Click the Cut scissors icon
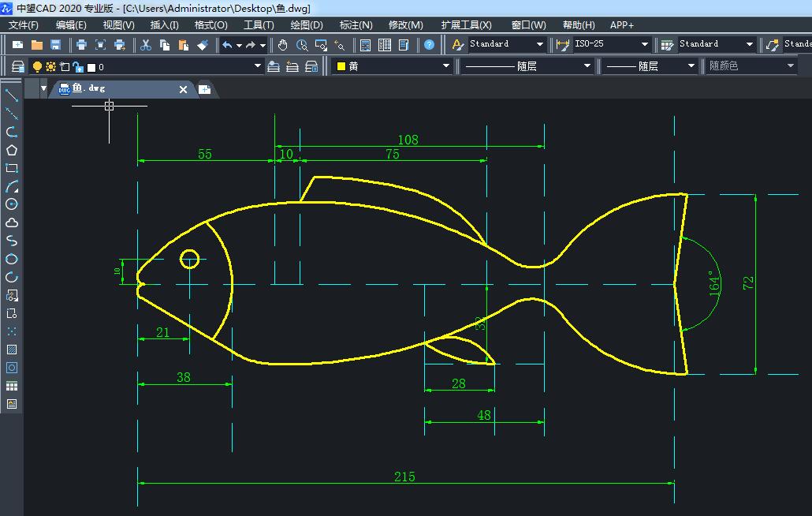The image size is (812, 516). (145, 45)
